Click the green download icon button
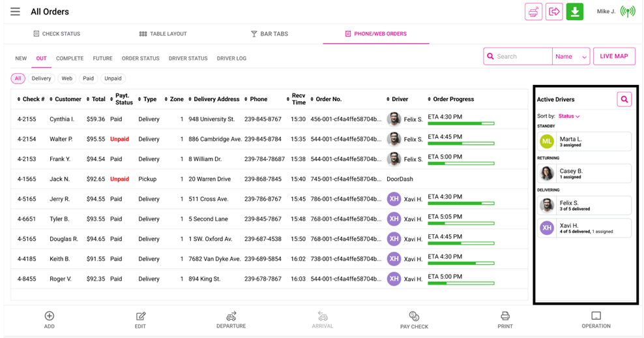The height and width of the screenshot is (338, 644). click(574, 12)
